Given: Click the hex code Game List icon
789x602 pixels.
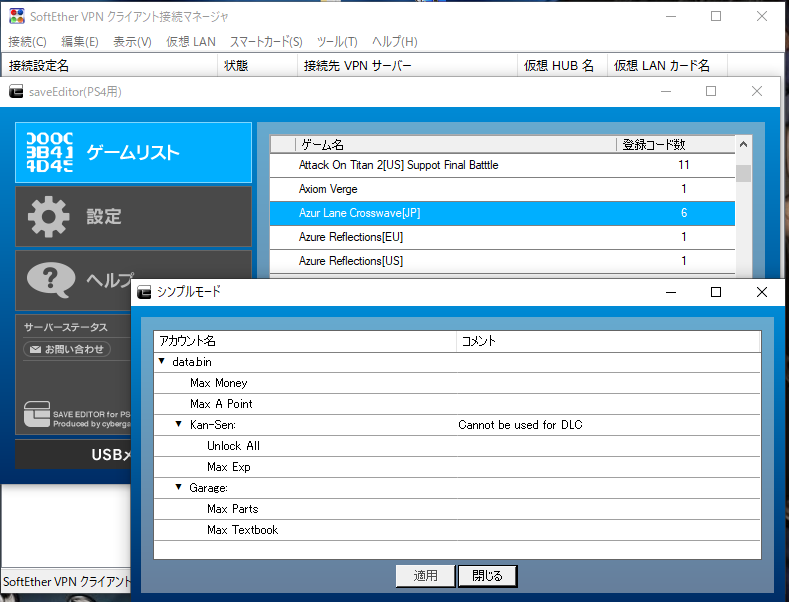Looking at the screenshot, I should coord(49,152).
